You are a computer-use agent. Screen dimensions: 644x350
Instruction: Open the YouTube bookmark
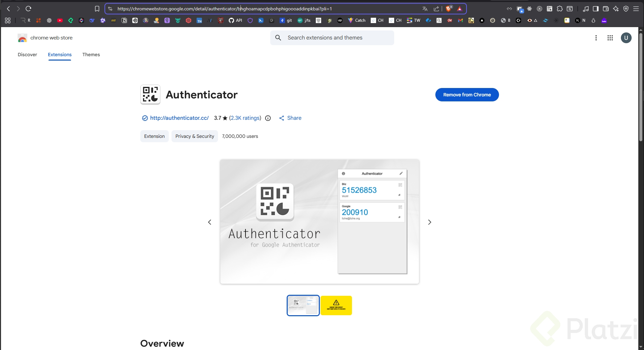click(x=60, y=20)
